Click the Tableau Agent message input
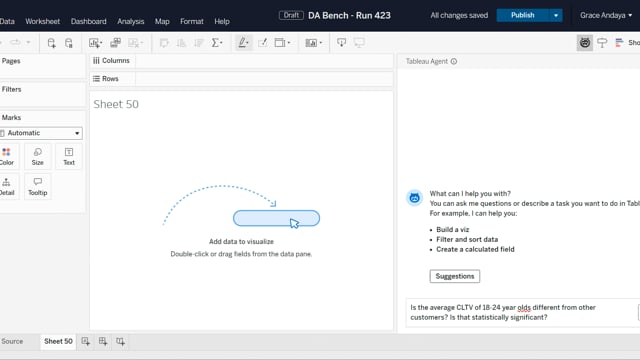The width and height of the screenshot is (640, 360). tap(522, 313)
